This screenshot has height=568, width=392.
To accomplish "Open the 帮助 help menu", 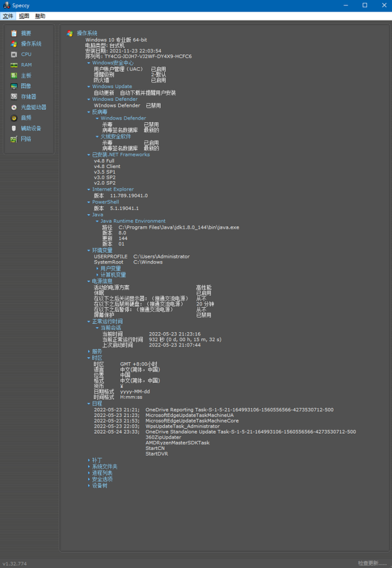I will (40, 16).
